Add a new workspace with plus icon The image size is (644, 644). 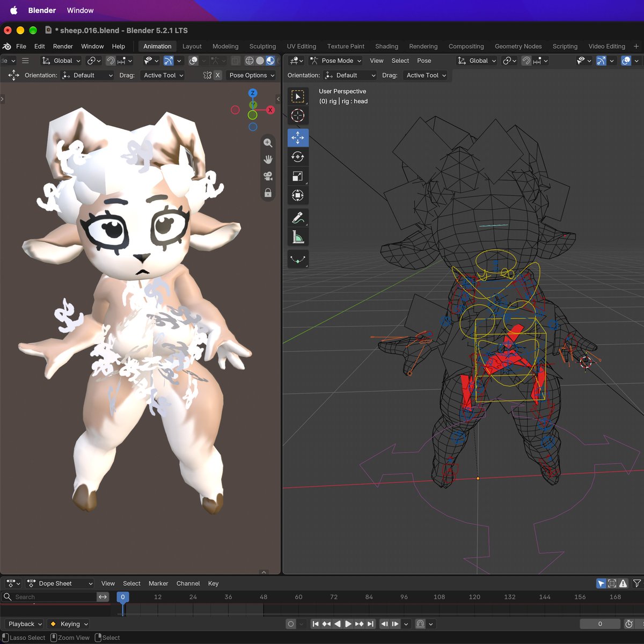coord(636,46)
